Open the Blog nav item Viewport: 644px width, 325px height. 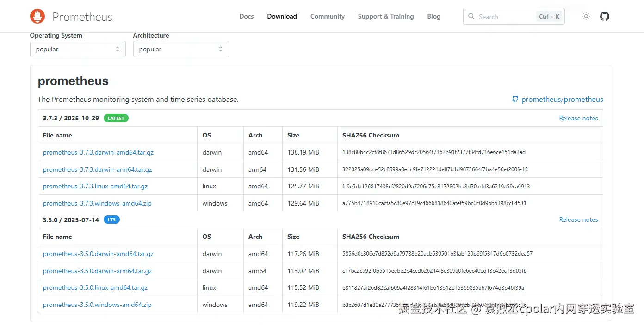(434, 16)
